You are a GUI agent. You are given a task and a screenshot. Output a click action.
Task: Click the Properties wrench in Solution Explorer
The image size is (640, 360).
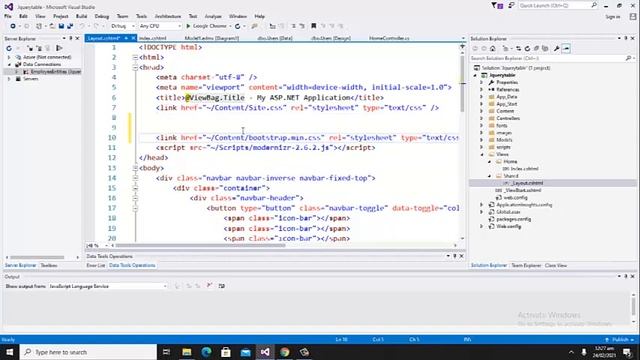[x=556, y=49]
